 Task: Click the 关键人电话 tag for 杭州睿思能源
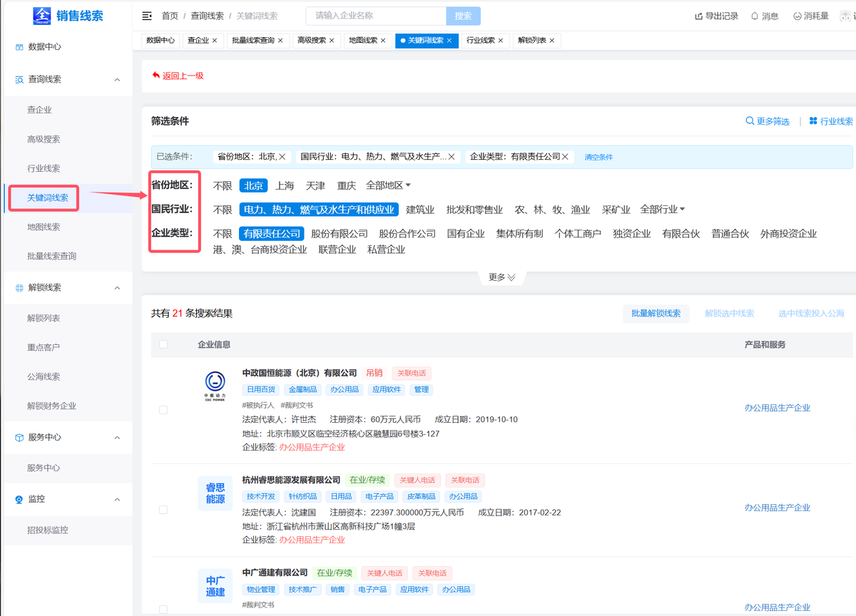tap(417, 480)
